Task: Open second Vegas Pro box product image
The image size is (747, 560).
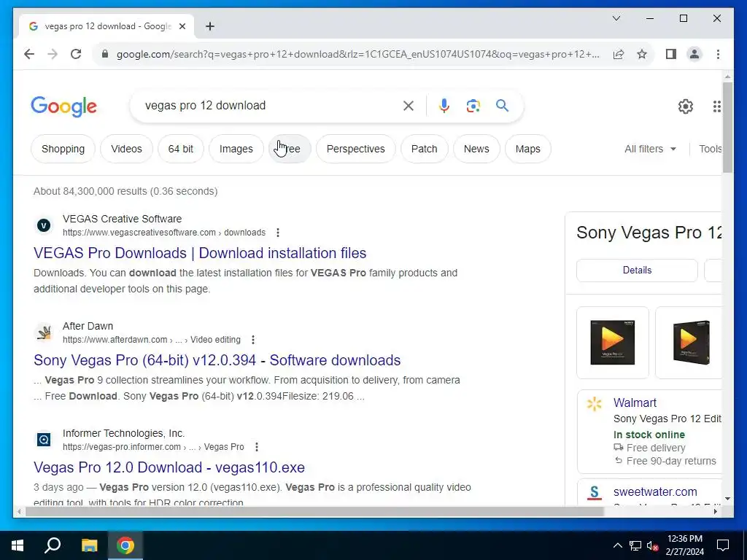Action: point(689,343)
